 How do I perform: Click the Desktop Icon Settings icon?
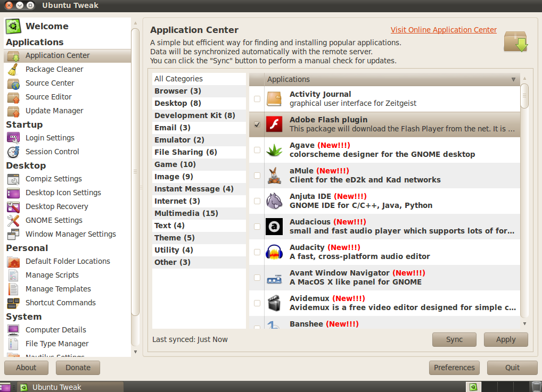[x=13, y=193]
